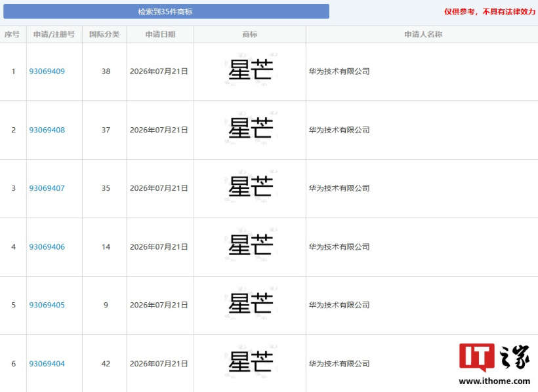Click the 星芒 trademark image in row 4
The image size is (538, 392).
(251, 245)
